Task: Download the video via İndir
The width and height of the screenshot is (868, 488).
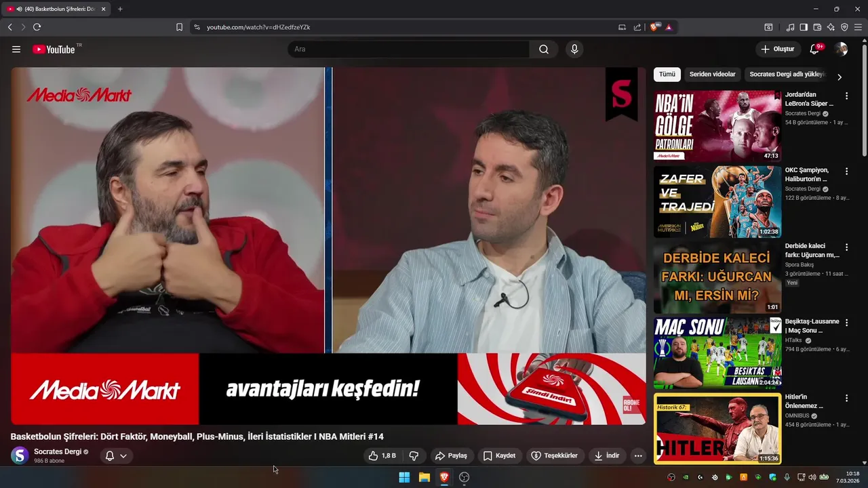Action: (607, 455)
